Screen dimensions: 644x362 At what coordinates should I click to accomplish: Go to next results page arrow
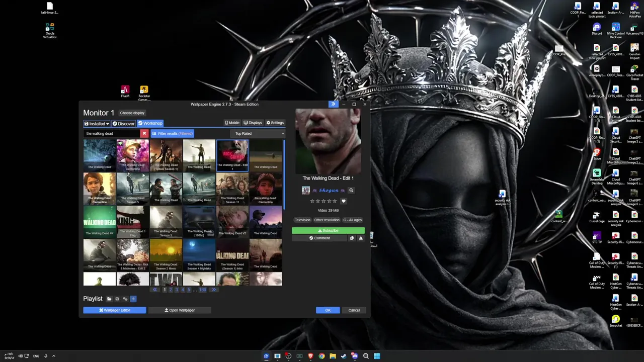pyautogui.click(x=213, y=290)
